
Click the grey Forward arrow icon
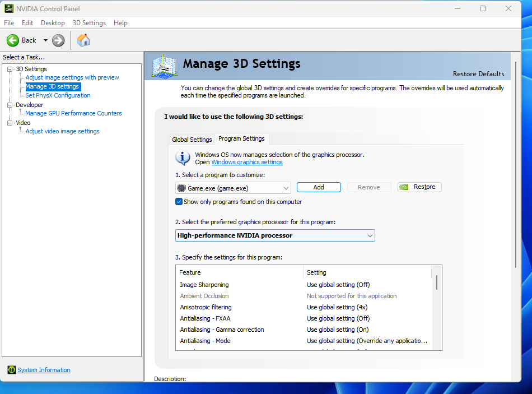tap(58, 40)
